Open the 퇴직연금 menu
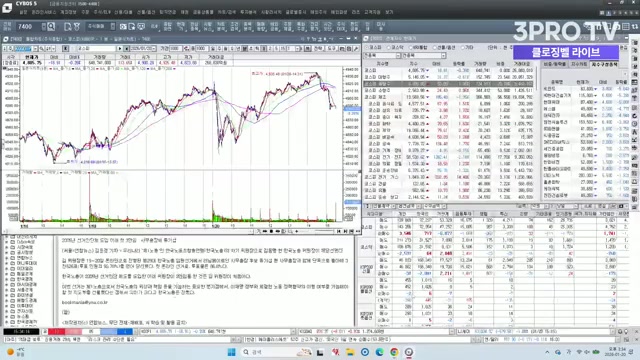Screen dimensions: 640x360 click(x=167, y=13)
